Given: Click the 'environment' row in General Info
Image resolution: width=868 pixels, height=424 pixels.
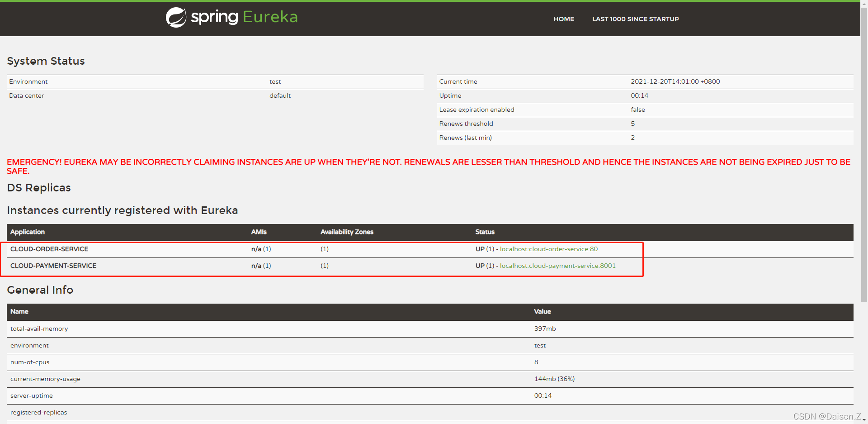Looking at the screenshot, I should click(430, 345).
